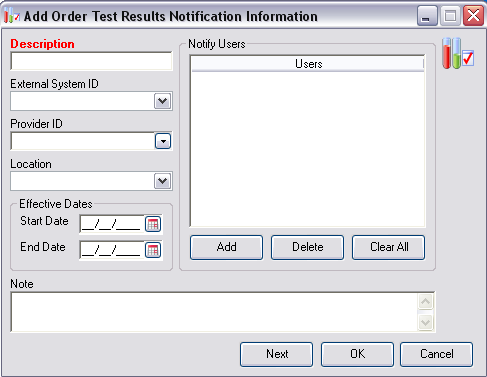The height and width of the screenshot is (377, 487).
Task: Expand the Location dropdown list
Action: pyautogui.click(x=163, y=181)
